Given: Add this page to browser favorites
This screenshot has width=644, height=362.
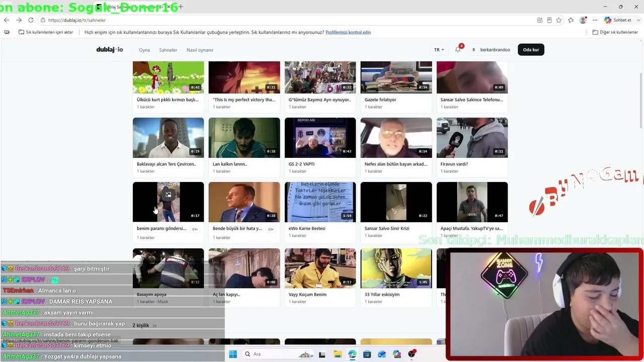Looking at the screenshot, I should tap(559, 20).
